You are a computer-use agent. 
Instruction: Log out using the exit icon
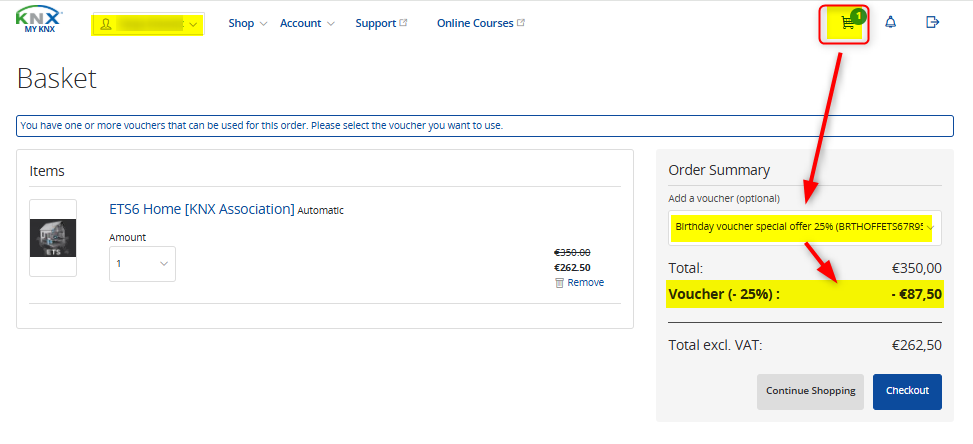(x=932, y=22)
